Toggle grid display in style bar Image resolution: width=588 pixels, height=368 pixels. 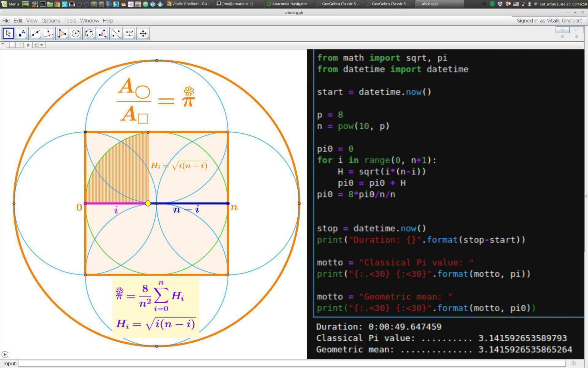[20, 45]
